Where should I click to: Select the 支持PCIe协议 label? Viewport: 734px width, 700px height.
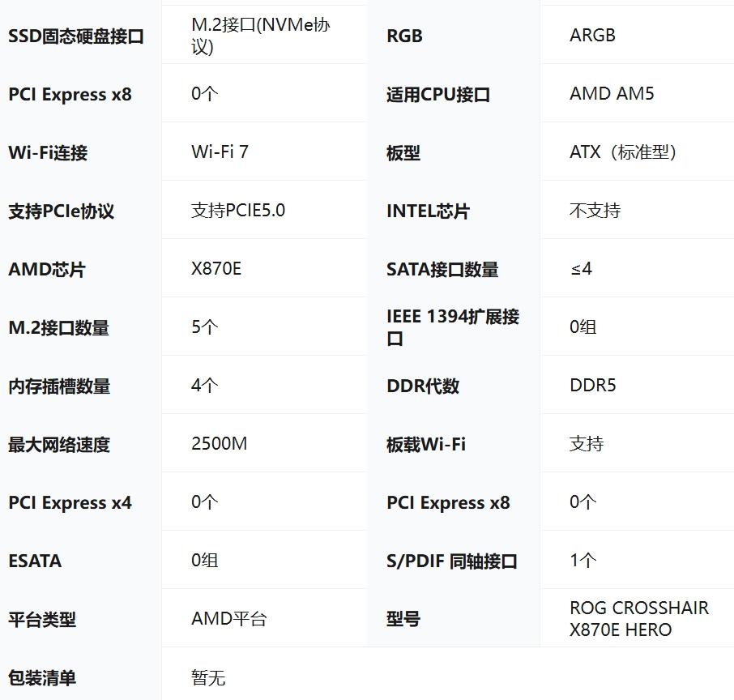click(62, 211)
